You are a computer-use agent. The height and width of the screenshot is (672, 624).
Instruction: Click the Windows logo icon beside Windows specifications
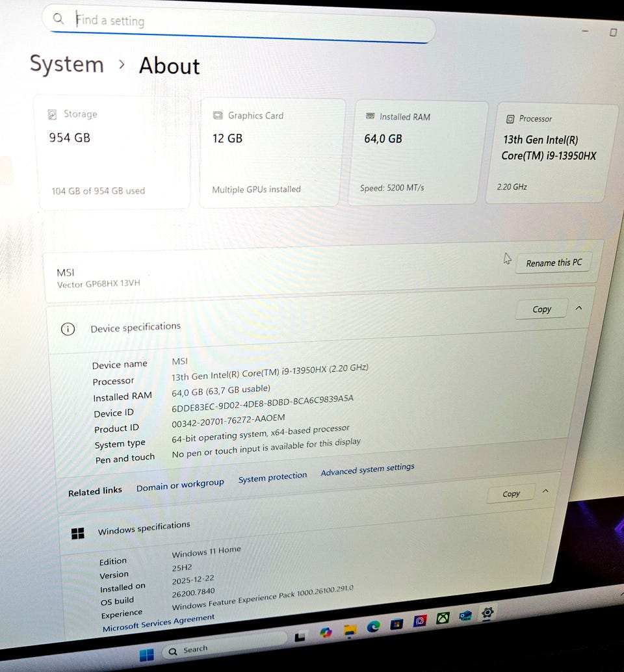[77, 533]
